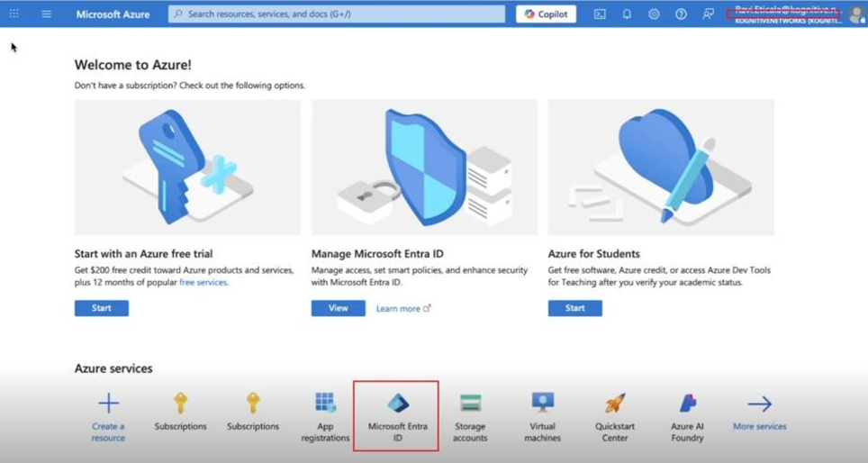Click Create a resource plus icon
The height and width of the screenshot is (463, 868).
[x=108, y=404]
